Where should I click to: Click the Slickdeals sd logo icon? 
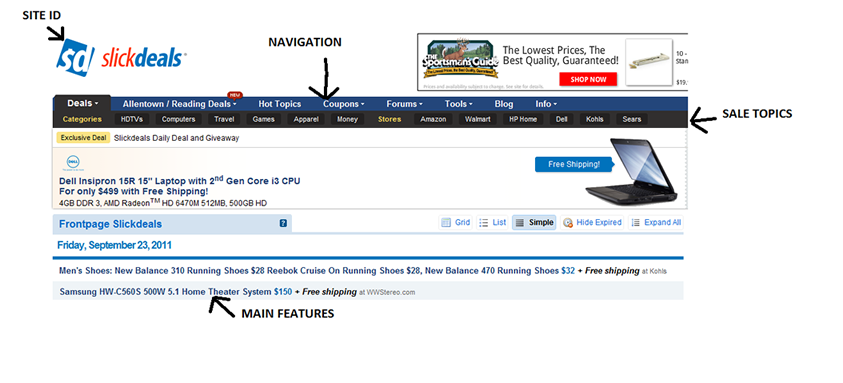click(75, 57)
